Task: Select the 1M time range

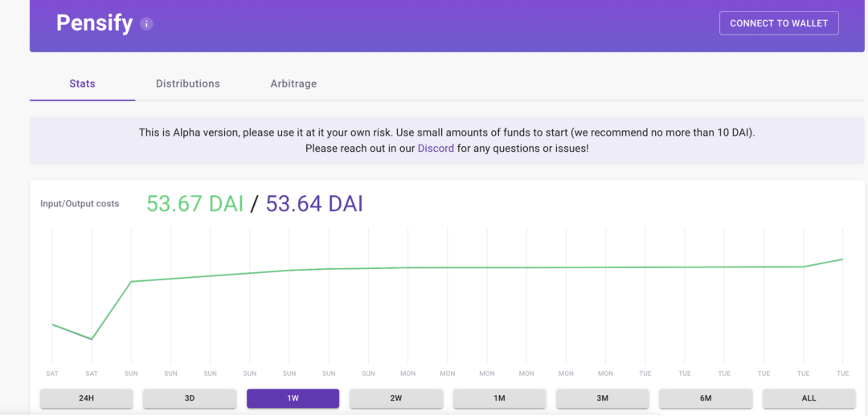Action: tap(499, 398)
